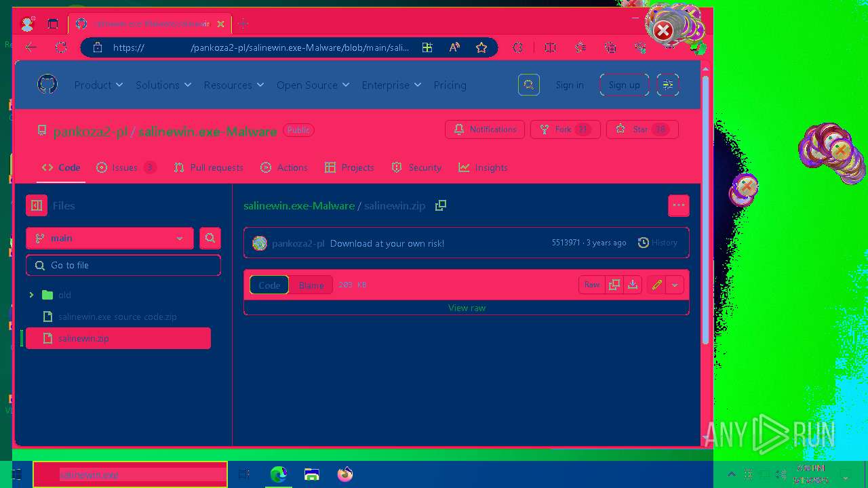Star the repository button
Image resolution: width=868 pixels, height=488 pixels.
coord(642,129)
